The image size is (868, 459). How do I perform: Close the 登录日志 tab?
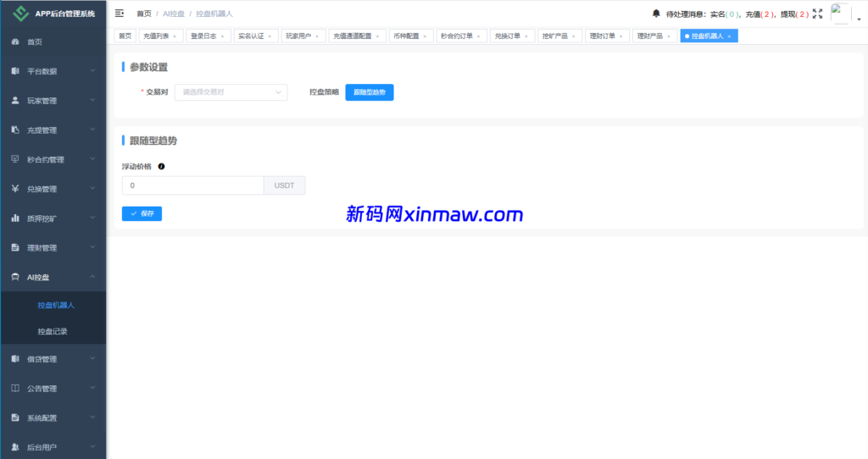pyautogui.click(x=222, y=36)
